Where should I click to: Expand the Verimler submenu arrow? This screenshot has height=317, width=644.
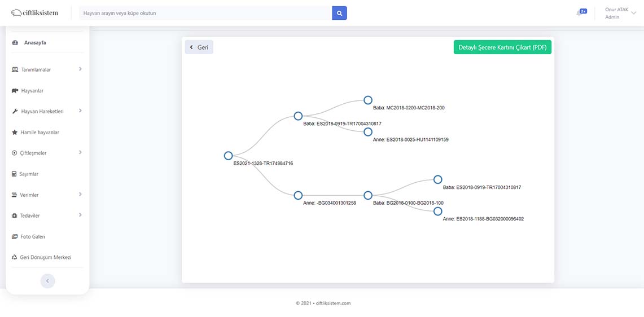[80, 194]
